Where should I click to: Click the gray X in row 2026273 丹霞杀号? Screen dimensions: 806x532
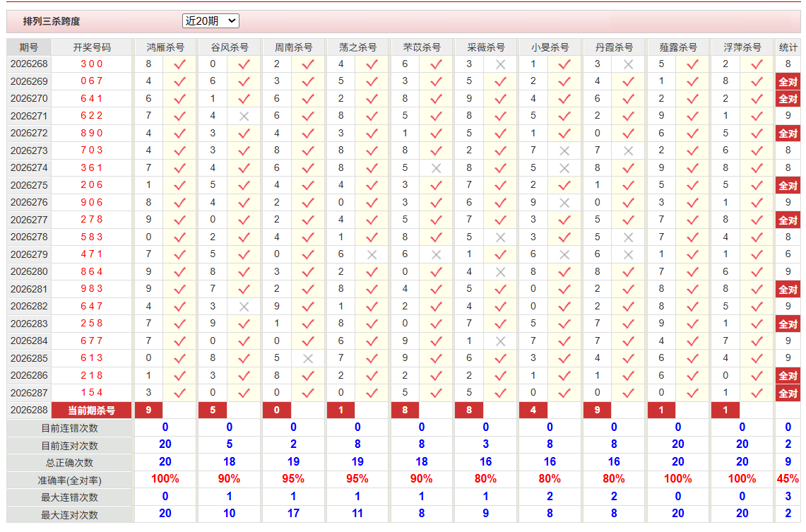(x=628, y=150)
